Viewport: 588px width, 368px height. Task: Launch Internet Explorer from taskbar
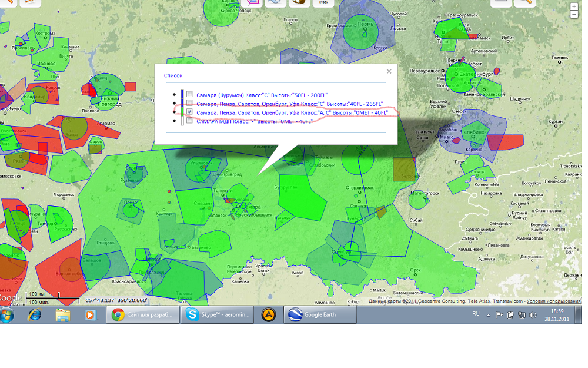[36, 315]
